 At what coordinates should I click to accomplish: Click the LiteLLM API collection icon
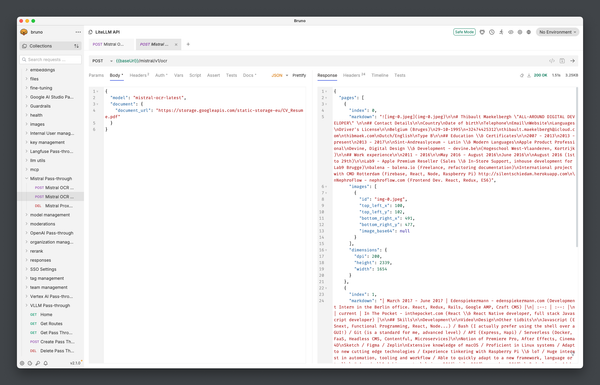(91, 32)
